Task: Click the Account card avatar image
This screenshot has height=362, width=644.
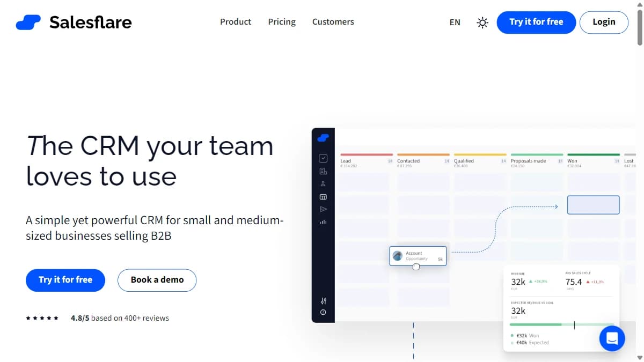Action: tap(398, 256)
